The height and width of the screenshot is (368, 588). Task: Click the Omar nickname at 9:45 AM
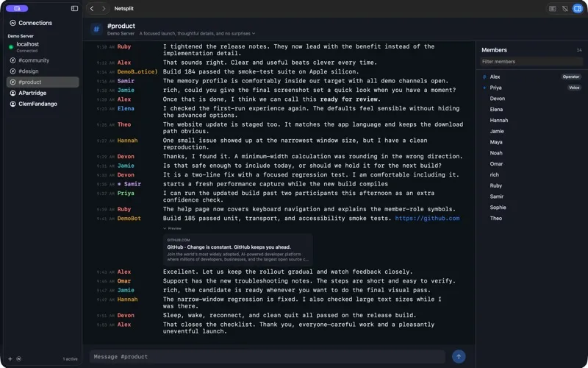pos(124,281)
